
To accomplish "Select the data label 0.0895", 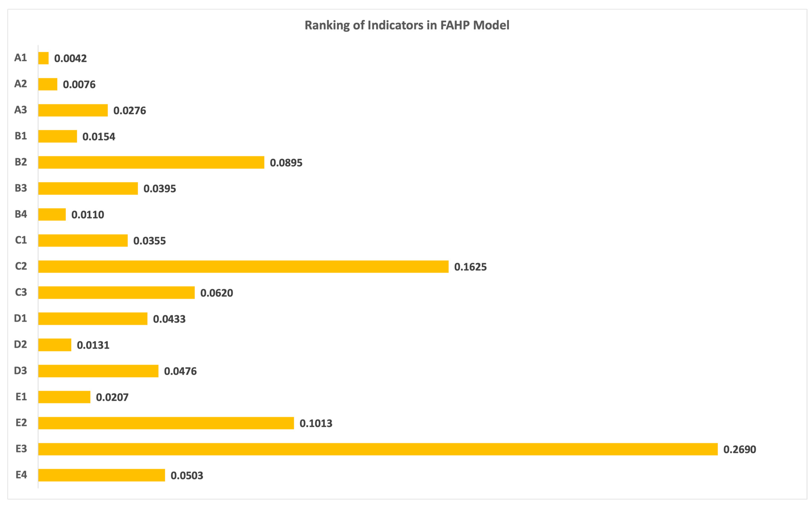I will 286,163.
